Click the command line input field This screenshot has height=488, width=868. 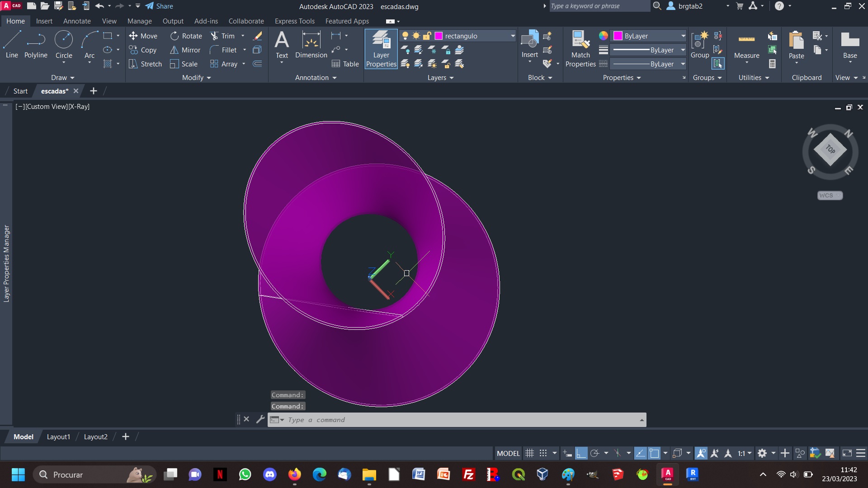(x=461, y=420)
